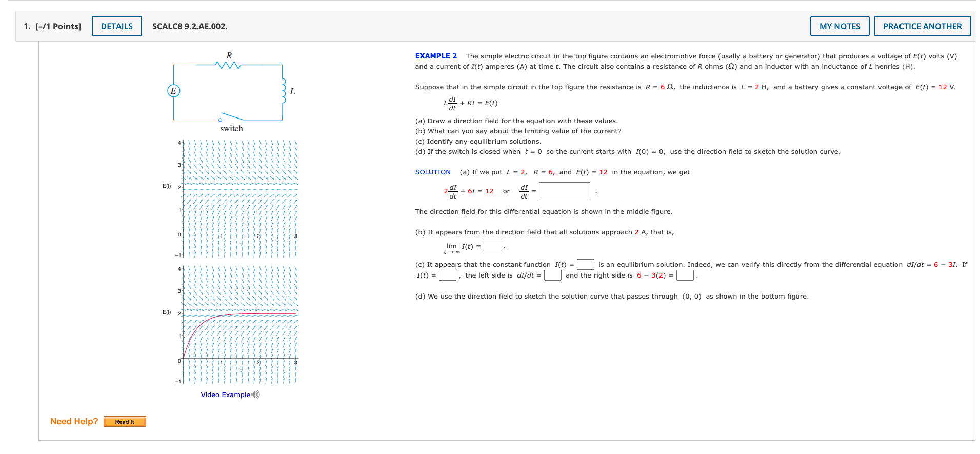Click the 'Need Help?' label
The height and width of the screenshot is (454, 980).
74,421
